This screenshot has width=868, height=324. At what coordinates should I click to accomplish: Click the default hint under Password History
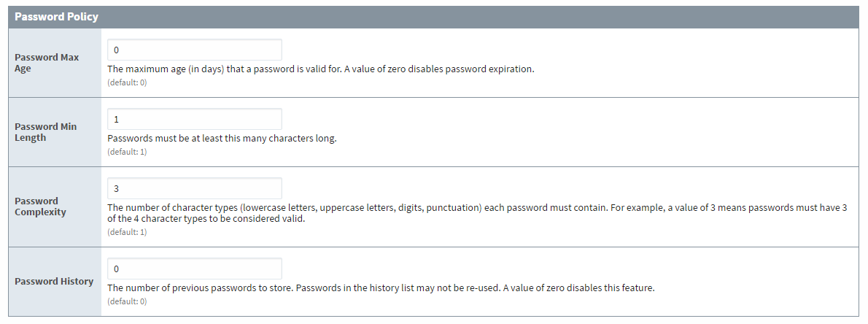click(x=127, y=301)
